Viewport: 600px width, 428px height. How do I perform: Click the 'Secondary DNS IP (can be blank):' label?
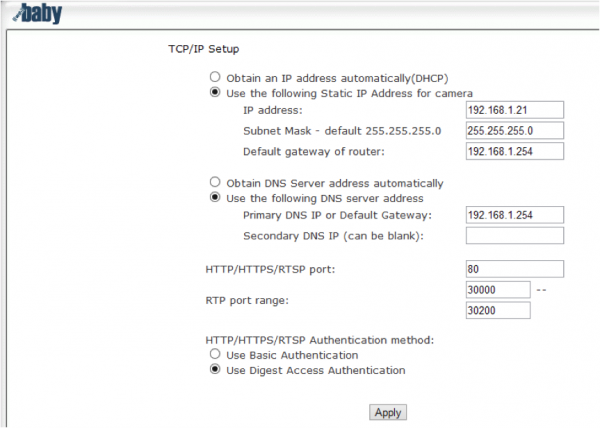[333, 236]
